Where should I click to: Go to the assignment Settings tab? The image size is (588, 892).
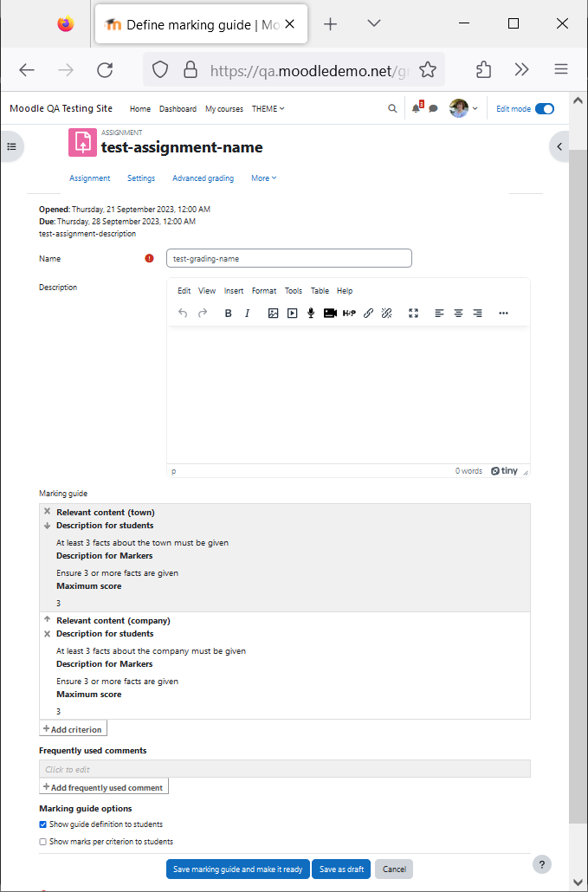pyautogui.click(x=141, y=178)
